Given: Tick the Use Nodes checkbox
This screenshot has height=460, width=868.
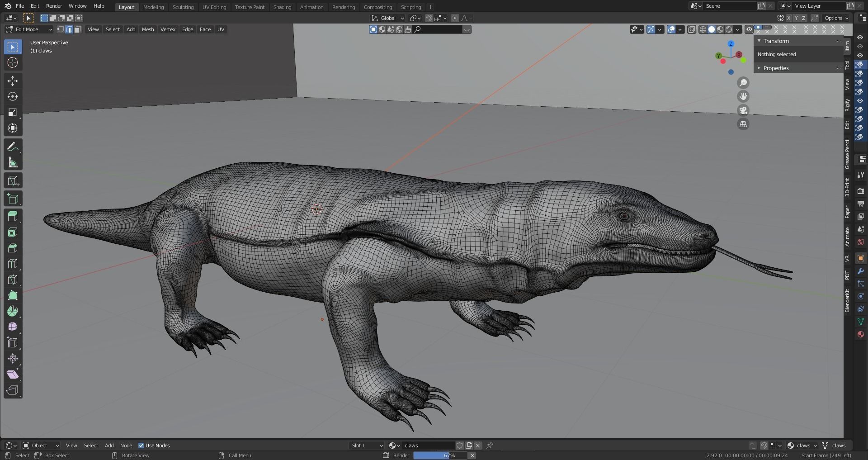Looking at the screenshot, I should pos(141,446).
